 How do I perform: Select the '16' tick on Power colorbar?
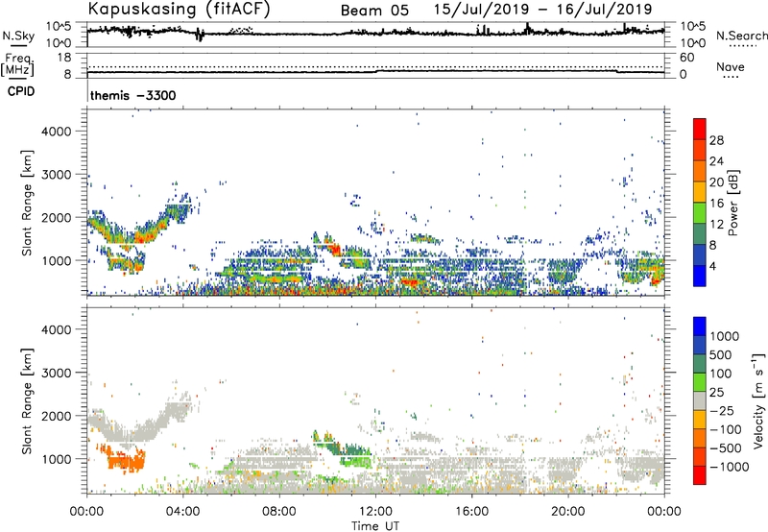tap(716, 204)
